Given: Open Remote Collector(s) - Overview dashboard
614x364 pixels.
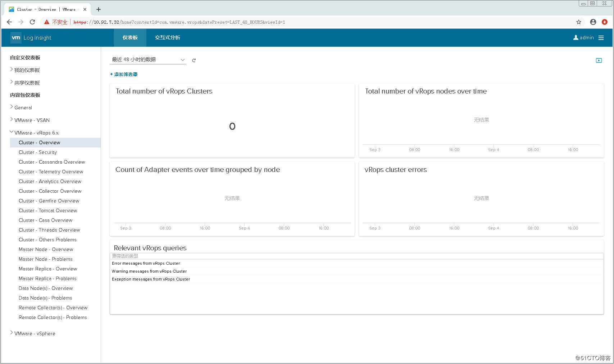Looking at the screenshot, I should coord(53,308).
